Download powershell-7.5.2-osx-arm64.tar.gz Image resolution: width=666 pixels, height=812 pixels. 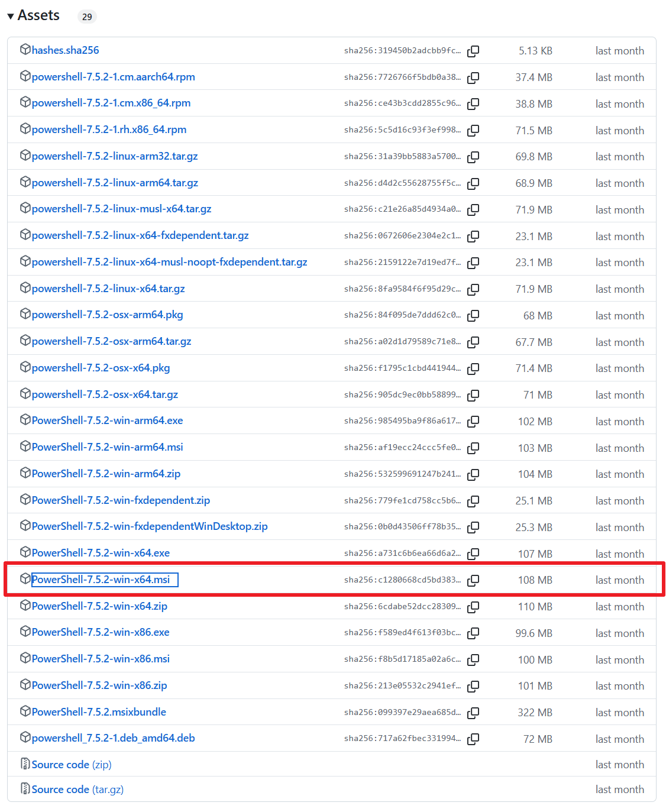coord(112,341)
